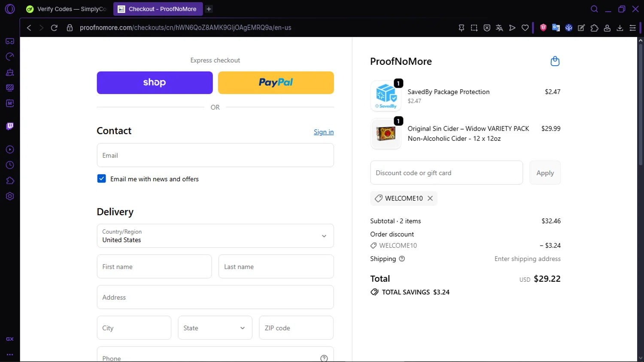
Task: Open GX Corner gamepad icon in sidebar
Action: (10, 41)
